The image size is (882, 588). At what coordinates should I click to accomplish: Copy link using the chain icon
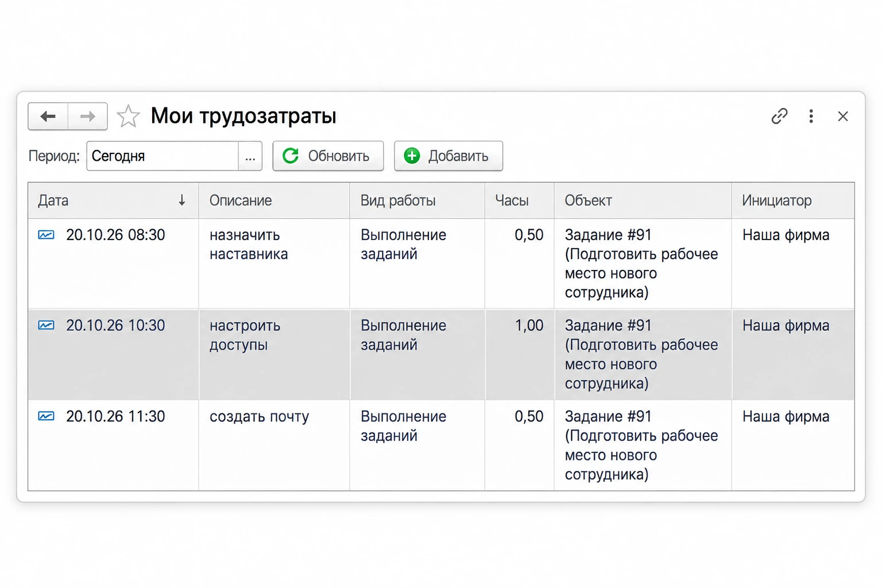click(779, 116)
